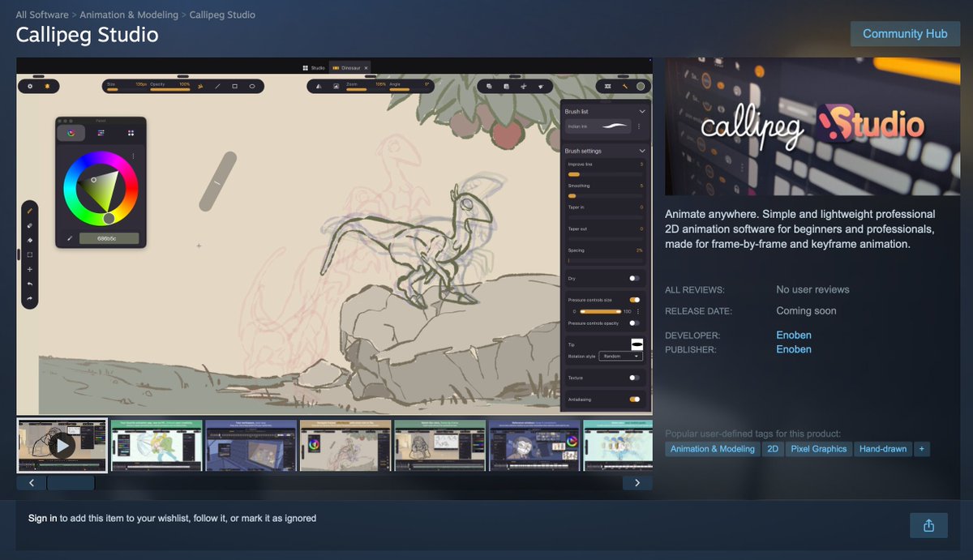Screen dimensions: 973x560
Task: Choose the ellipse shape tool
Action: pos(252,85)
